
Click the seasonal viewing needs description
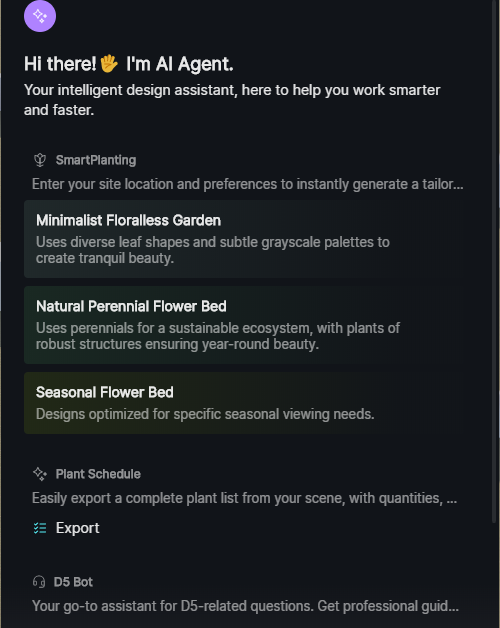[205, 414]
